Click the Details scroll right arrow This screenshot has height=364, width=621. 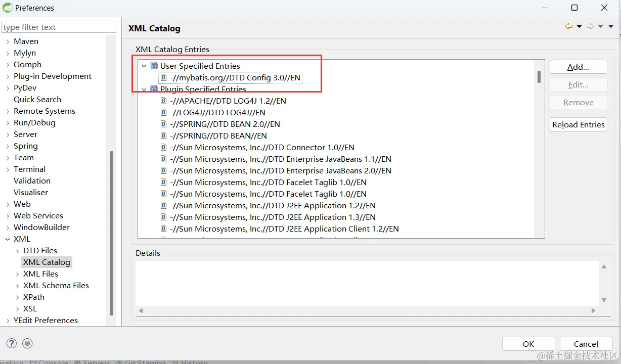595,310
